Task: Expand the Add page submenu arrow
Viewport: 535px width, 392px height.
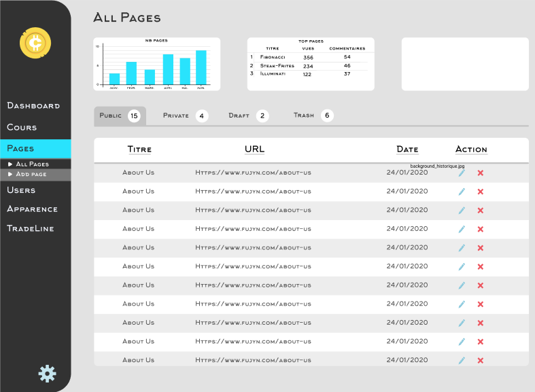Action: point(10,175)
